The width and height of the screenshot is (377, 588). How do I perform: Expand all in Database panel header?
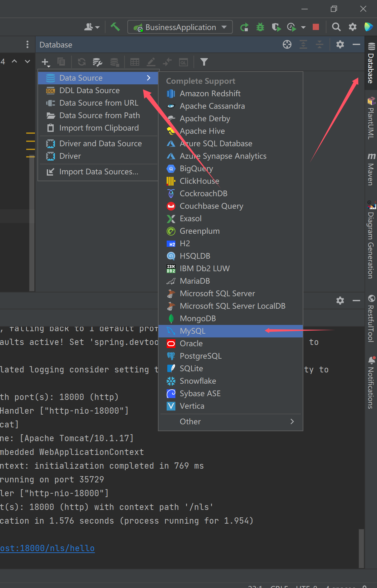point(303,45)
